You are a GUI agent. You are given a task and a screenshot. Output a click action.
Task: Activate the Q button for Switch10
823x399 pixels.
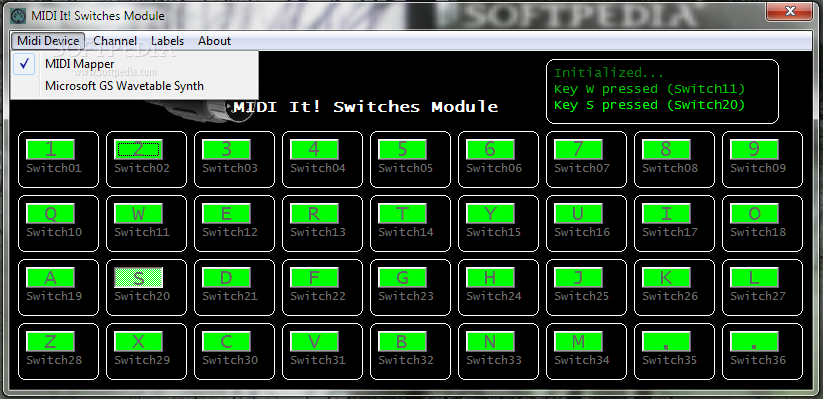tap(50, 214)
